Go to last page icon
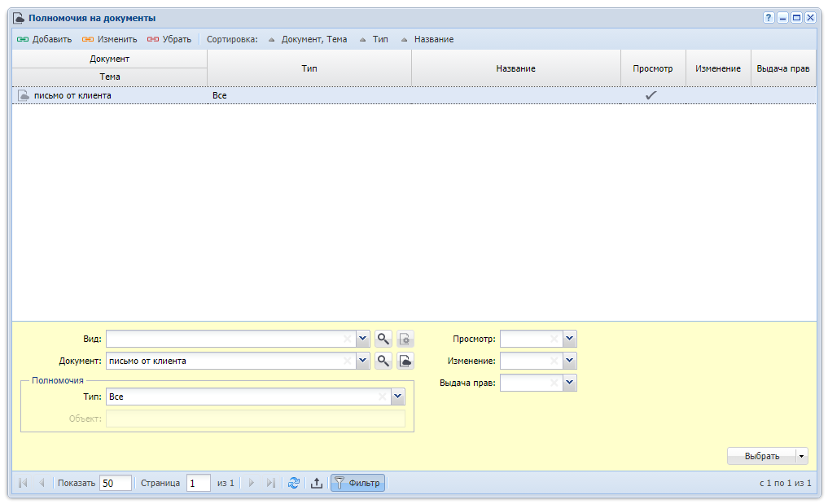The image size is (828, 504). [271, 483]
